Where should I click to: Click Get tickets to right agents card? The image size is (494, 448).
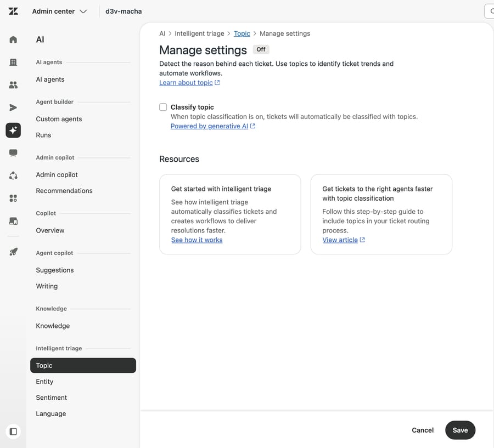381,214
